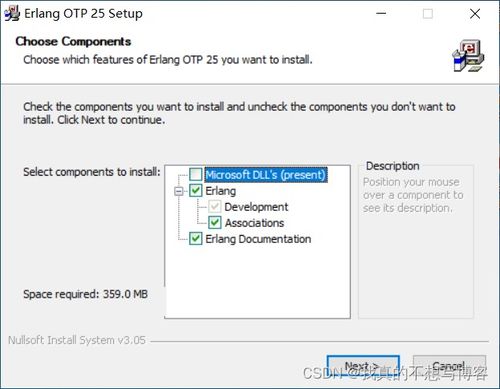Select the Associations component label
The image size is (500, 389).
(x=254, y=223)
